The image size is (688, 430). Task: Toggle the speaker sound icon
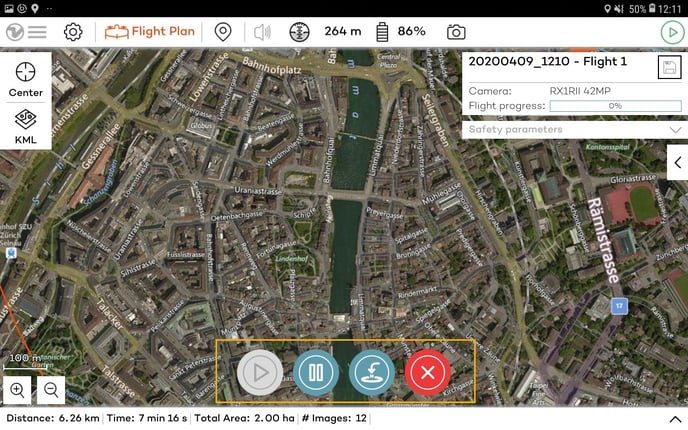262,31
